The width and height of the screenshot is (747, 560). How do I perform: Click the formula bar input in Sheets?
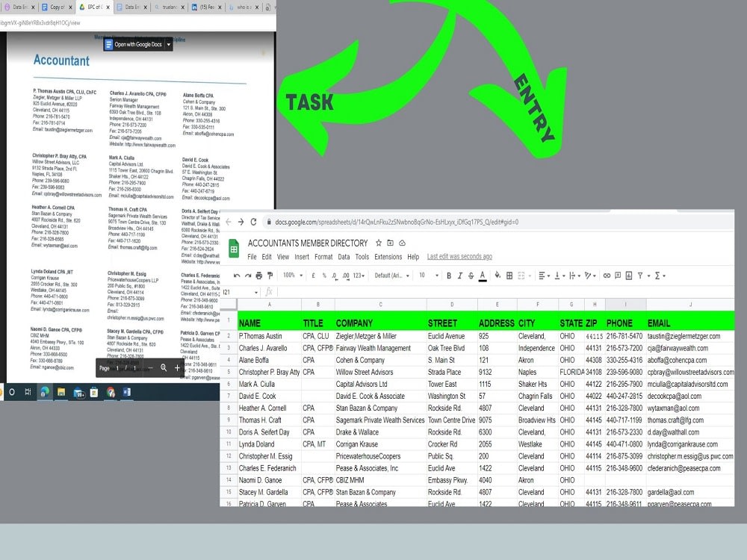point(505,292)
